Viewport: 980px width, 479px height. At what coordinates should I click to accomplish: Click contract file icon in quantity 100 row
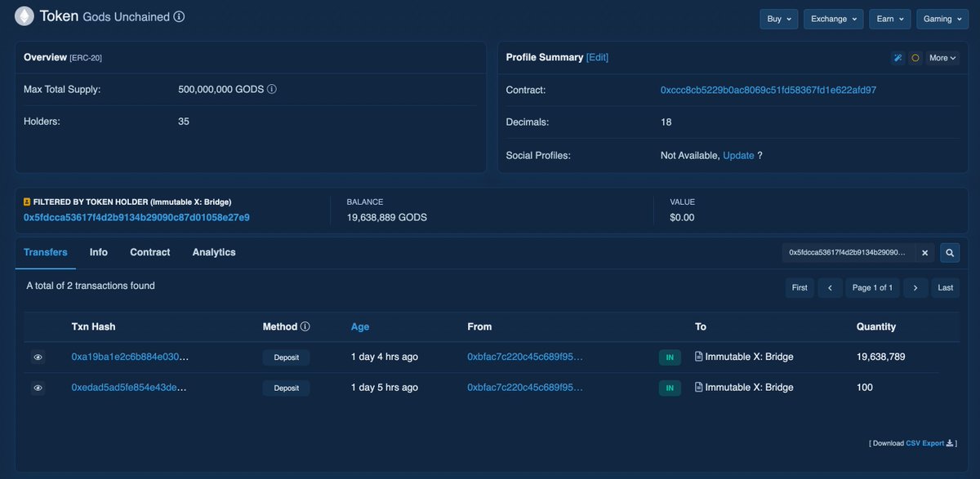pos(698,388)
